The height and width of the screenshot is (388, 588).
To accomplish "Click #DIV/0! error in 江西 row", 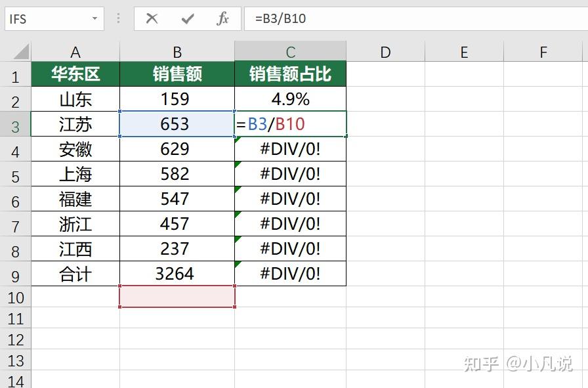I will [x=290, y=248].
